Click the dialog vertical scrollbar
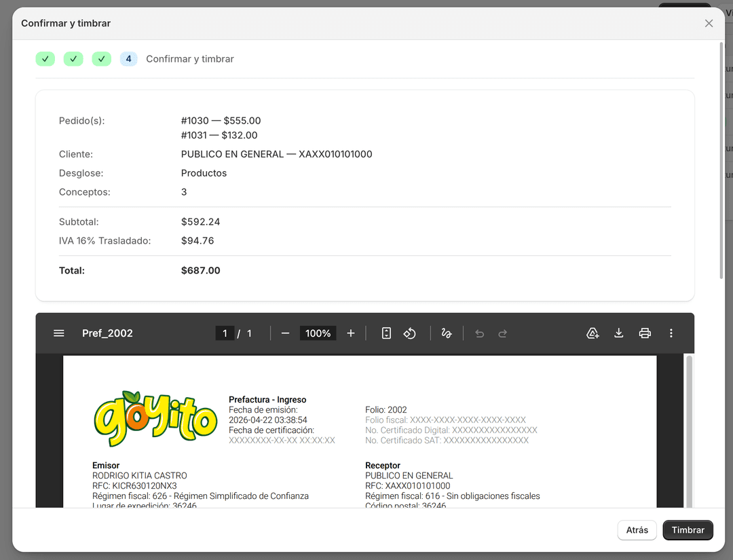Screen dimensions: 733x560 (721, 160)
